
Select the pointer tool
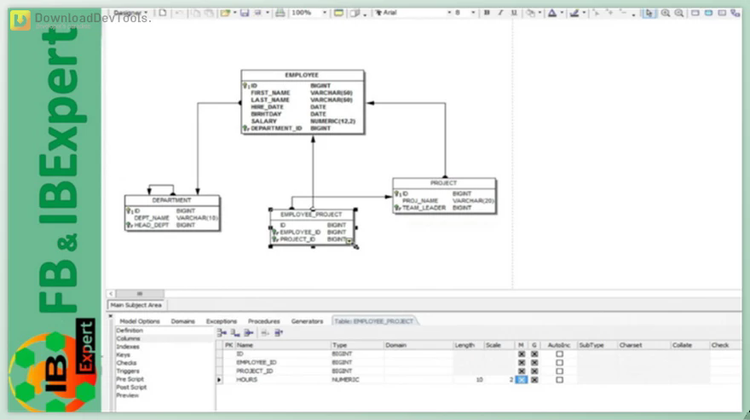click(x=649, y=13)
